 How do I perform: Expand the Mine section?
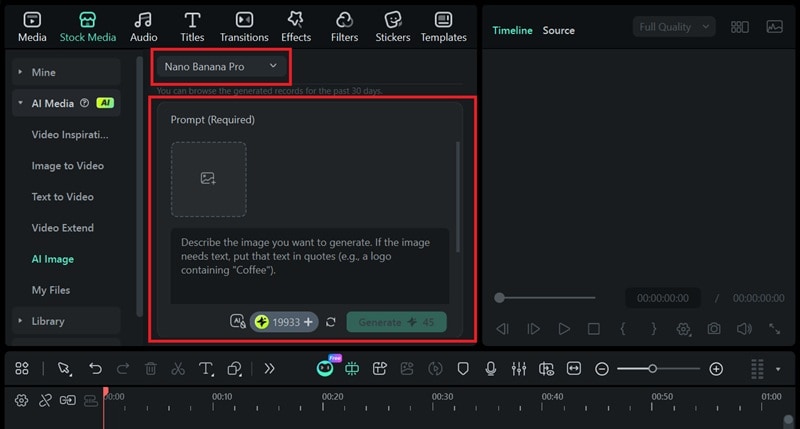[66, 72]
